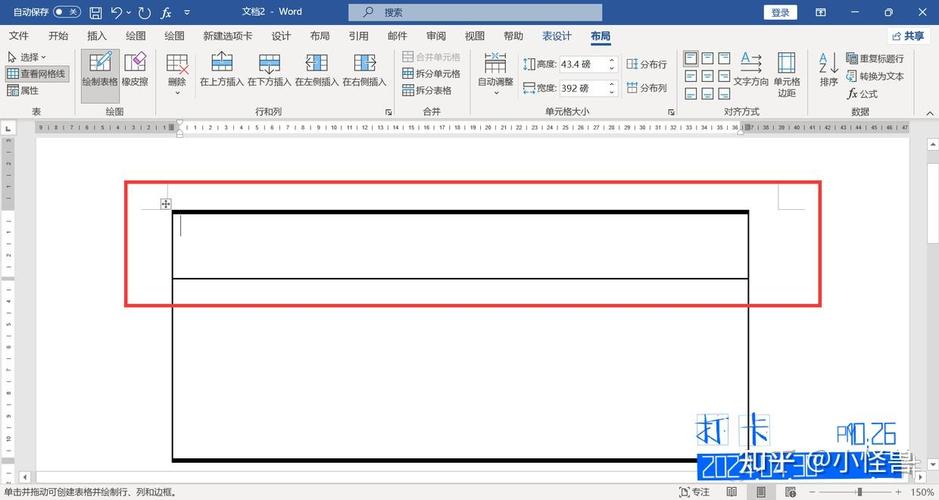Open the 文件 menu

tap(19, 36)
